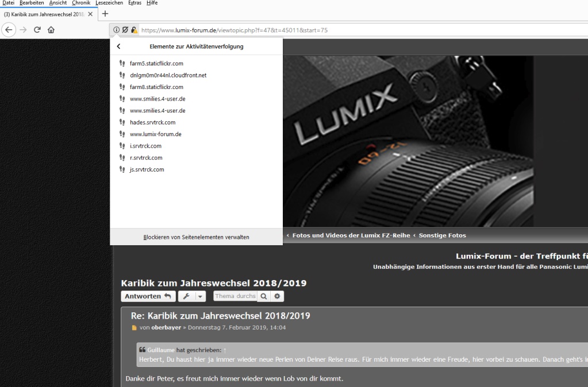The height and width of the screenshot is (387, 588).
Task: Open Fotos und Videos der Lumix FZ-Reihe breadcrumb
Action: tap(351, 235)
